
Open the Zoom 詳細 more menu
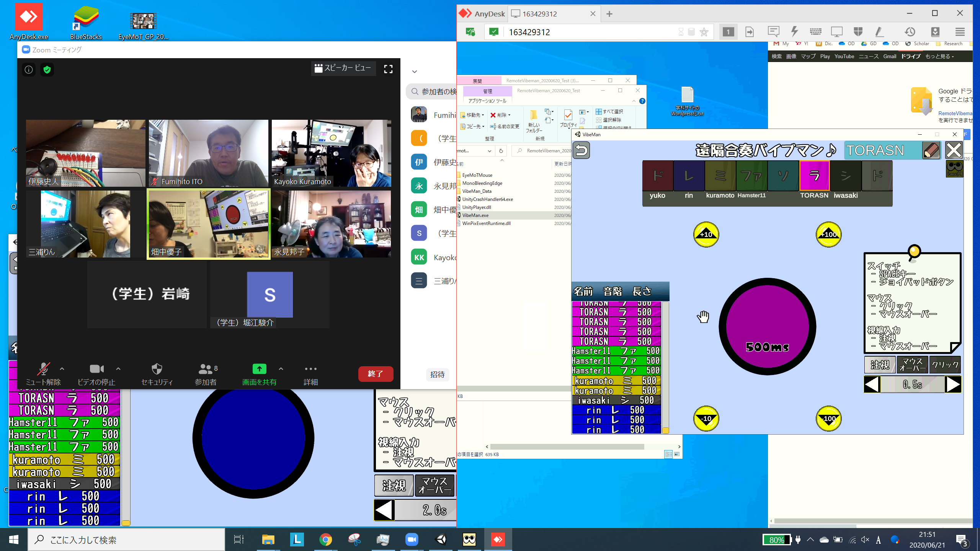point(310,374)
